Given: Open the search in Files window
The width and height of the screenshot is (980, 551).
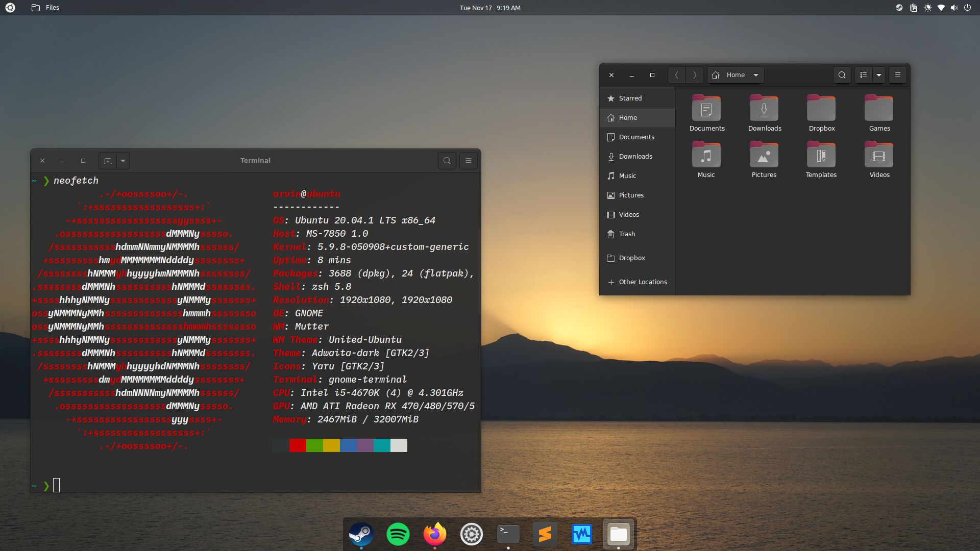Looking at the screenshot, I should point(842,74).
